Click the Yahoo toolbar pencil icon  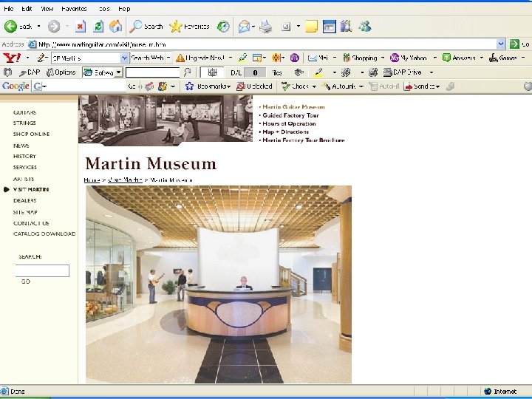41,58
